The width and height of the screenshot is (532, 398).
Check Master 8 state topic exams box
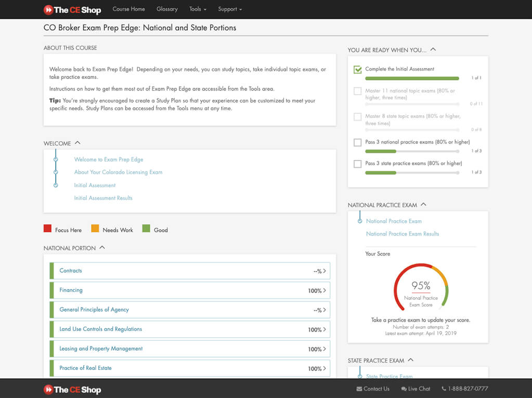coord(358,117)
